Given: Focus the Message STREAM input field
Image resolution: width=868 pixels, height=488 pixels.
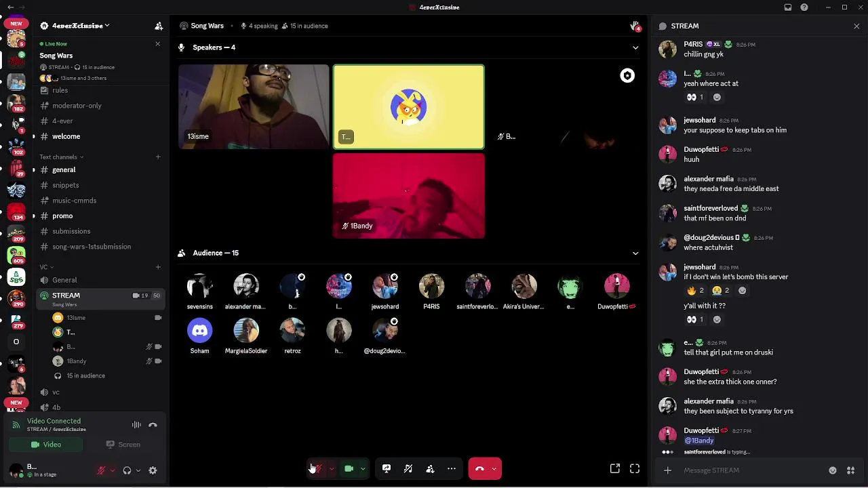Looking at the screenshot, I should pyautogui.click(x=753, y=470).
